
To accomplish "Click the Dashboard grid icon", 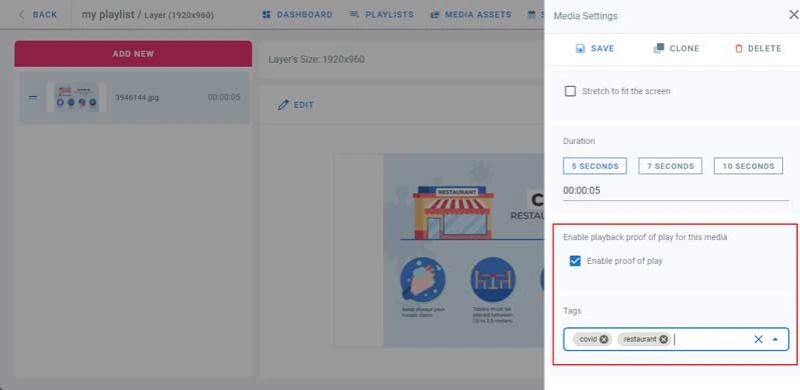I will pyautogui.click(x=266, y=15).
